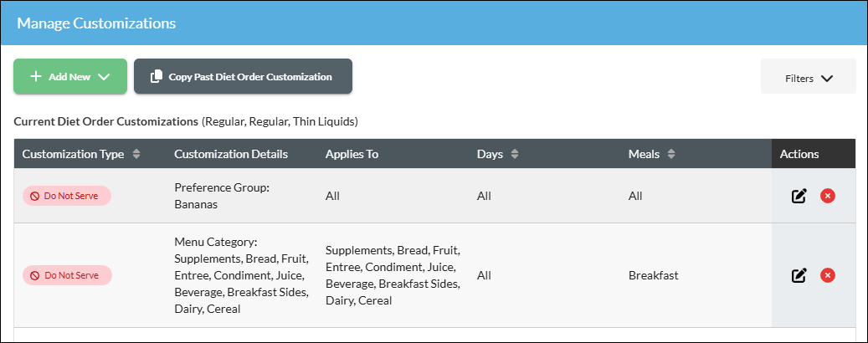Screen dimensions: 868x343
Task: Click the plus icon on Add New
Action: coord(36,76)
